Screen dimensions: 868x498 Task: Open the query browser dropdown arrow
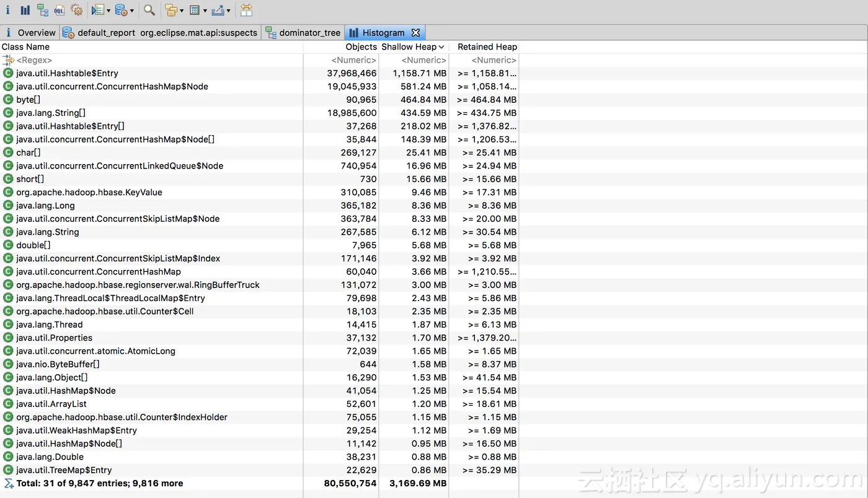132,11
